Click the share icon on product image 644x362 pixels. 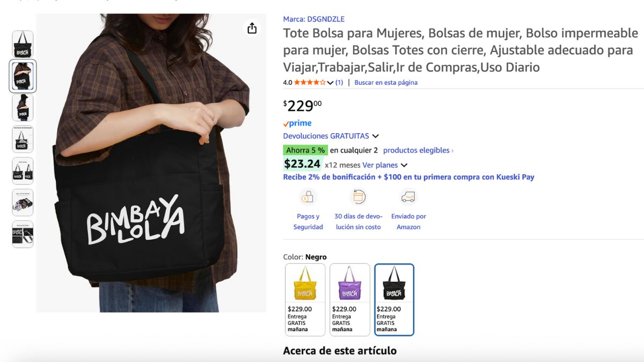coord(252,28)
